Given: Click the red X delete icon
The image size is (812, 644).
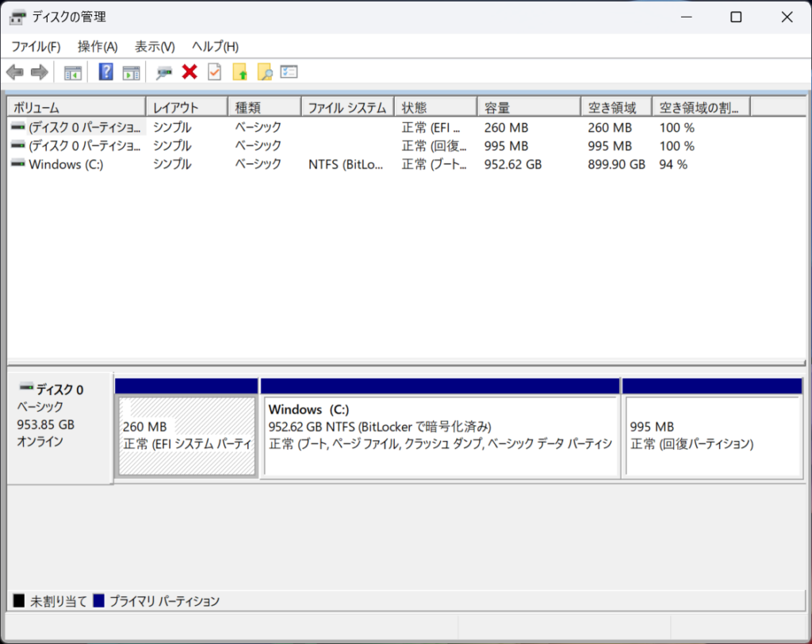Looking at the screenshot, I should point(189,72).
